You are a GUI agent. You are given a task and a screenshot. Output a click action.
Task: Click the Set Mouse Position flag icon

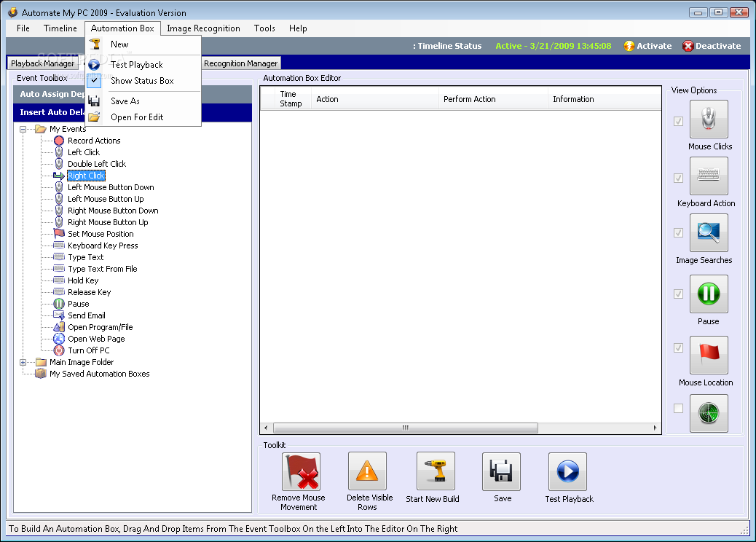[59, 233]
